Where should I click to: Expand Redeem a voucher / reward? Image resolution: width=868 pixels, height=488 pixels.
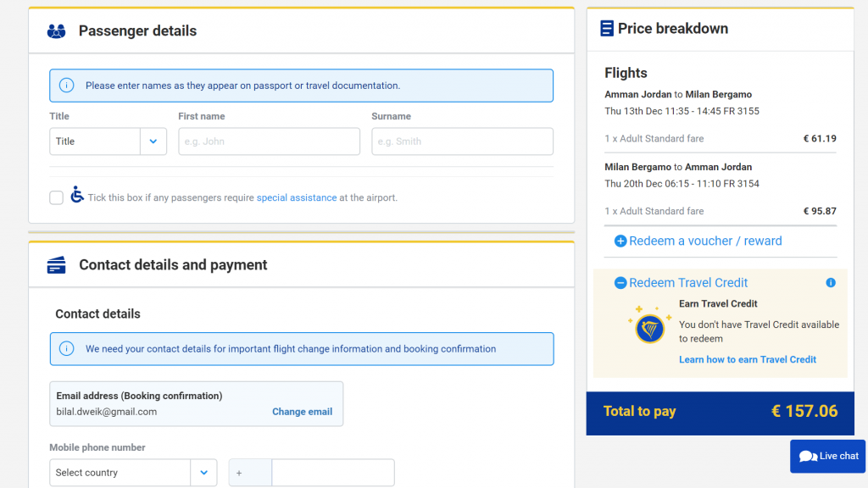tap(697, 241)
